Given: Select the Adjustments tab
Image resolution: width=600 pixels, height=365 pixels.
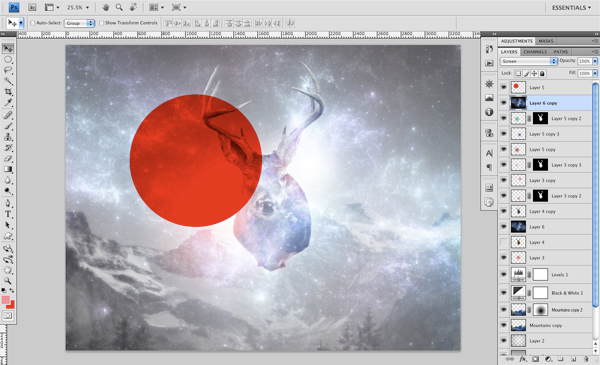Looking at the screenshot, I should click(x=517, y=41).
